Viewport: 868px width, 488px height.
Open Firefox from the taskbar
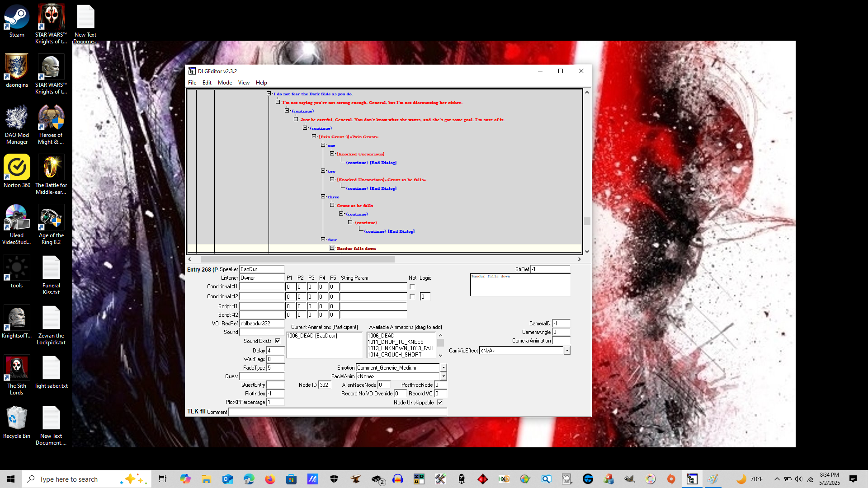270,479
